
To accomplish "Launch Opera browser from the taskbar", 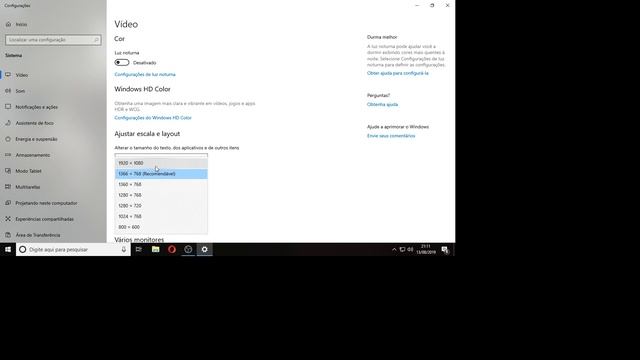I will pos(172,249).
